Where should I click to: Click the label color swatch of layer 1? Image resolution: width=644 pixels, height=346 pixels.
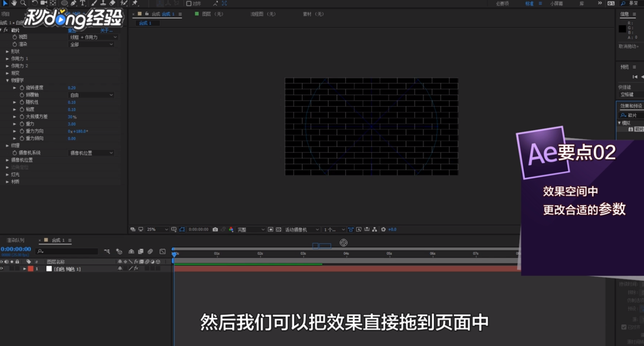click(x=31, y=268)
